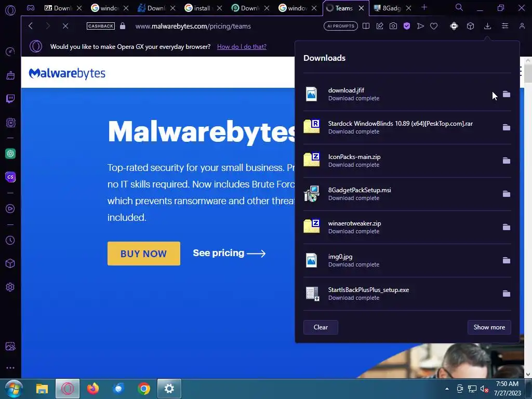Viewport: 532px width, 399px height.
Task: Open reader mode book icon
Action: coord(366,26)
